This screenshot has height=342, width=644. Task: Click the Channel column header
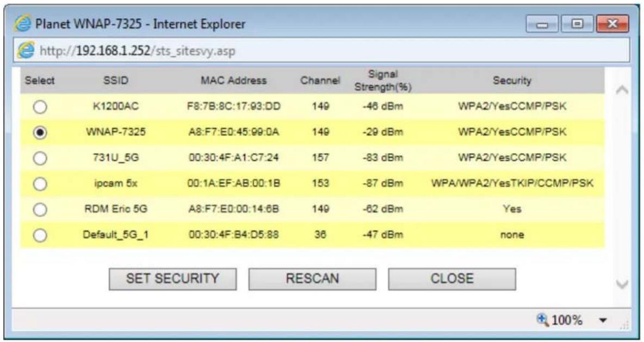(320, 81)
